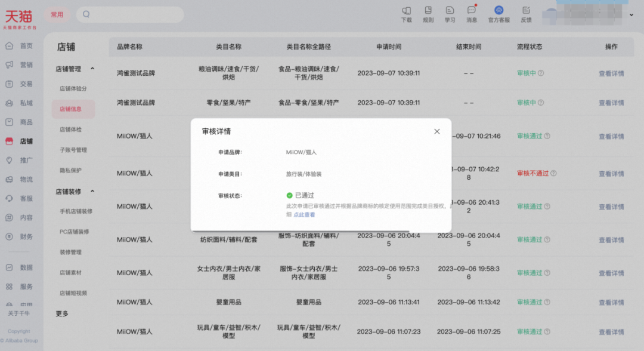Contact 官方客服 official support icon

click(x=499, y=11)
